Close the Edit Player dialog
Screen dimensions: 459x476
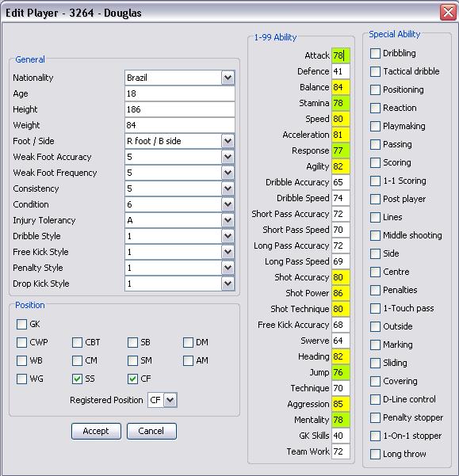(448, 13)
